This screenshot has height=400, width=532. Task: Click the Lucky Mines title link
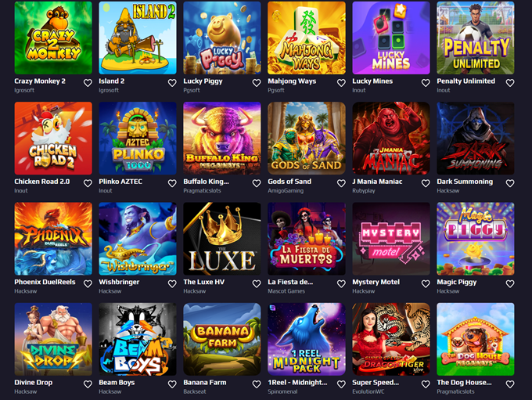point(372,81)
